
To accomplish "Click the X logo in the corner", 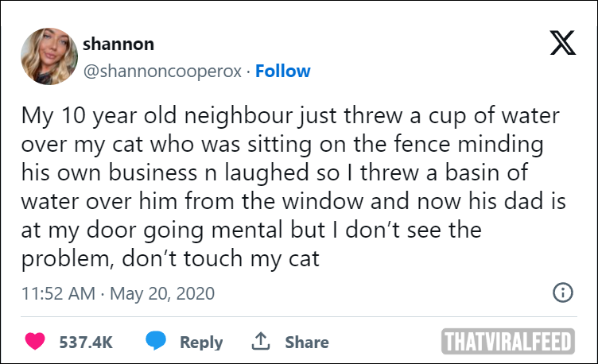I will pyautogui.click(x=562, y=43).
